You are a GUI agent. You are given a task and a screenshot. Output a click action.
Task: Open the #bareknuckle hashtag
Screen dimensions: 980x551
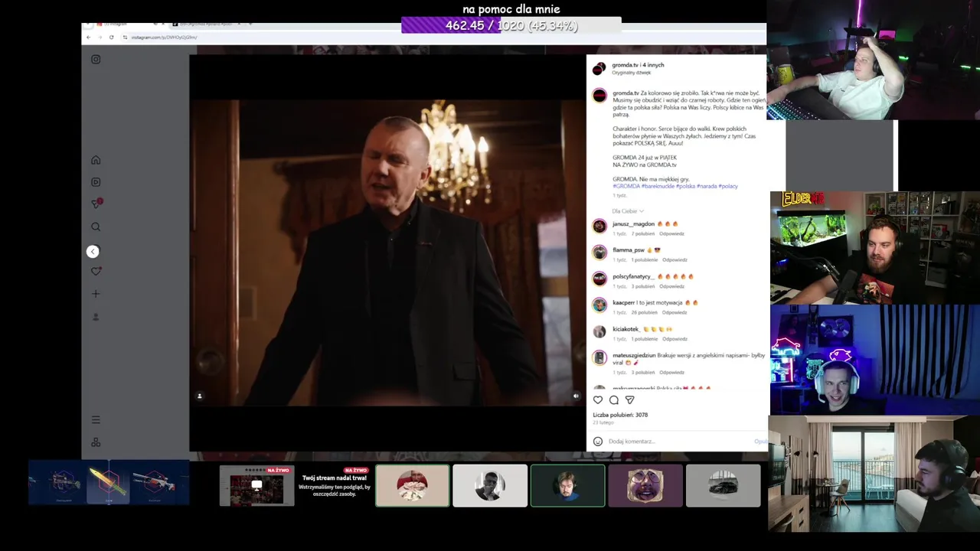(x=658, y=186)
